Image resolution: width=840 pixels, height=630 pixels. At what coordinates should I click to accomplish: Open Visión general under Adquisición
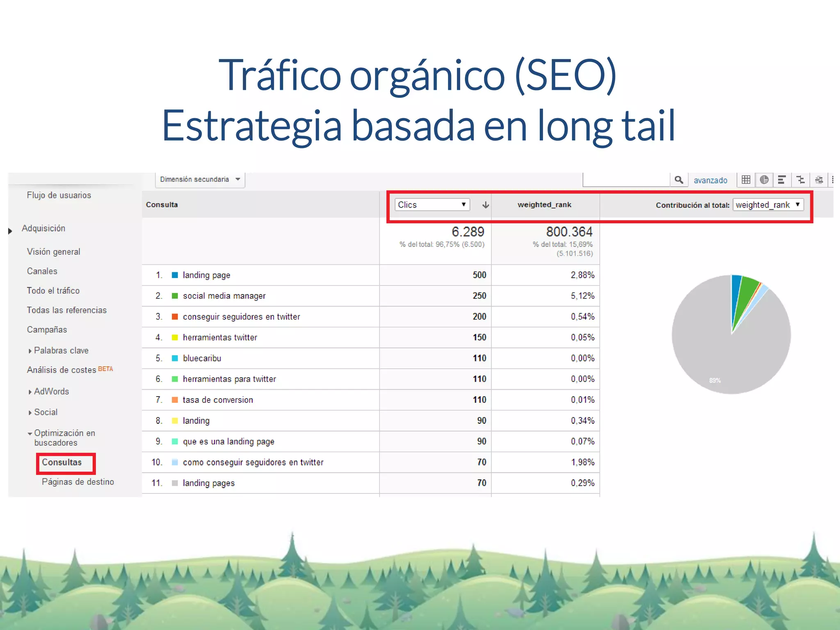pos(53,252)
